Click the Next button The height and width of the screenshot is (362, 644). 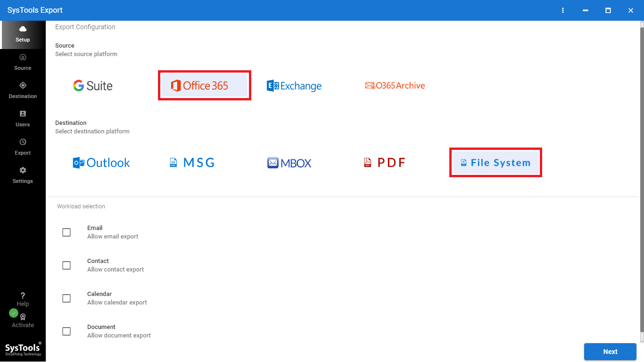pos(610,352)
